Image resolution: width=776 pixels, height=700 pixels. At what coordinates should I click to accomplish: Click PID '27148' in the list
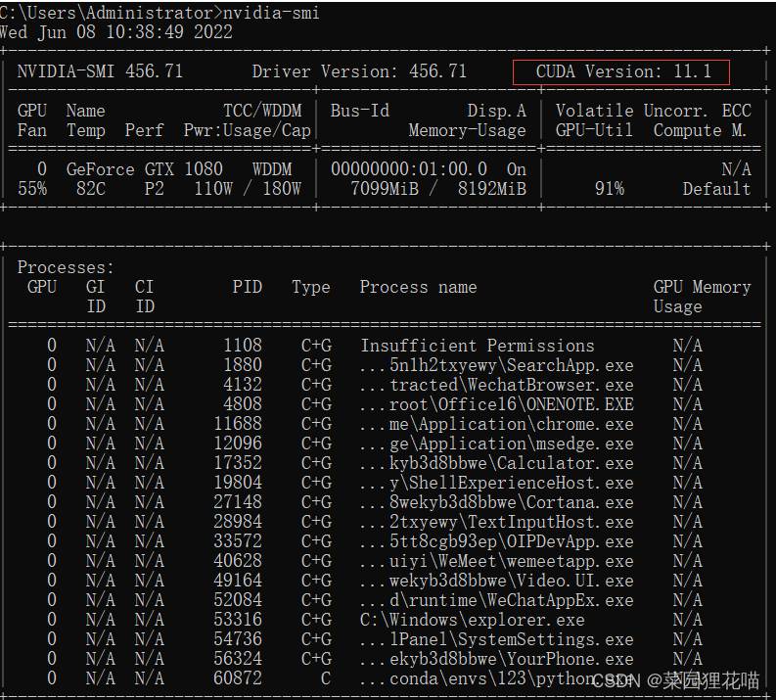click(238, 502)
